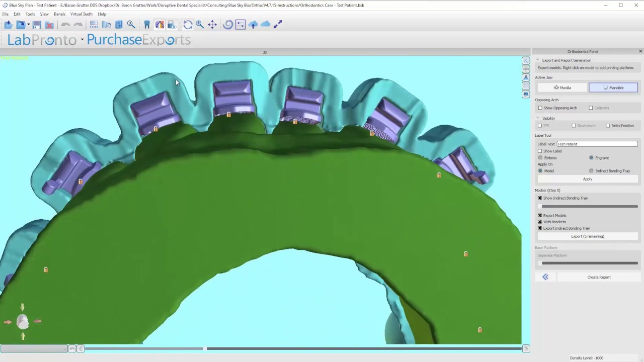Screen dimensions: 644x362
Task: Click into the Label Text field
Action: pyautogui.click(x=597, y=144)
